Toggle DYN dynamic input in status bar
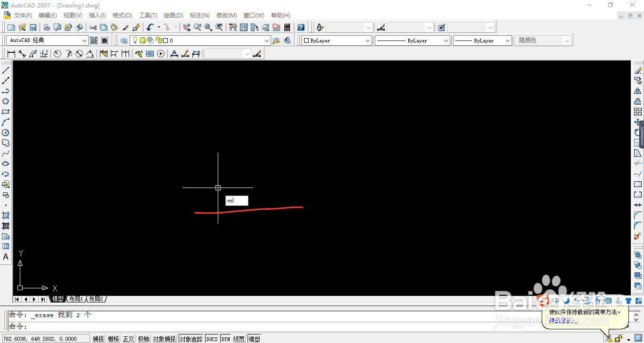Viewport: 644px width, 343px height. coord(226,339)
